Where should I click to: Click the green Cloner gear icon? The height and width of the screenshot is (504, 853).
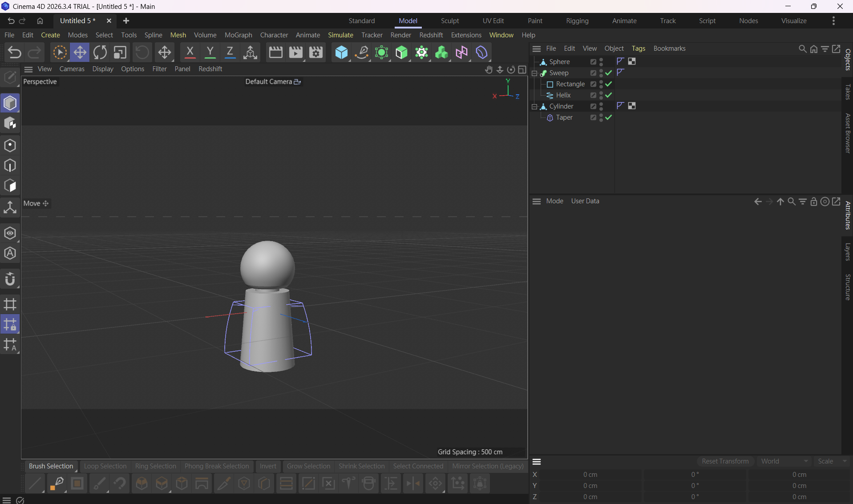(422, 52)
